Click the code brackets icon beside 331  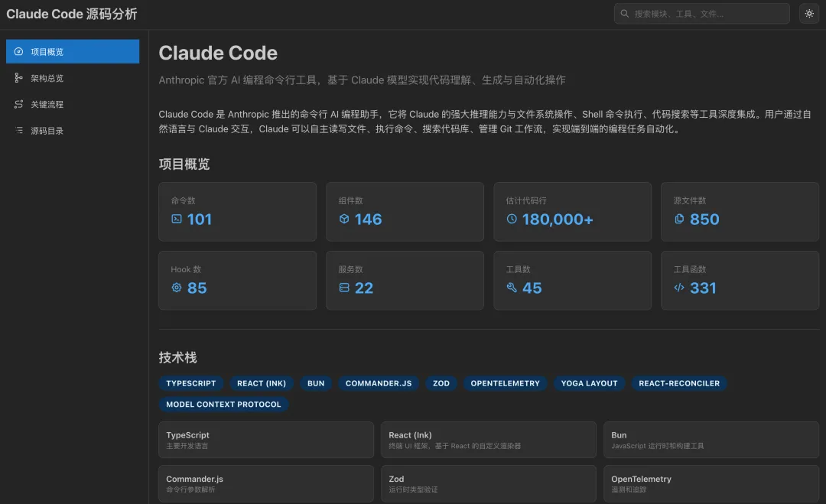point(679,288)
